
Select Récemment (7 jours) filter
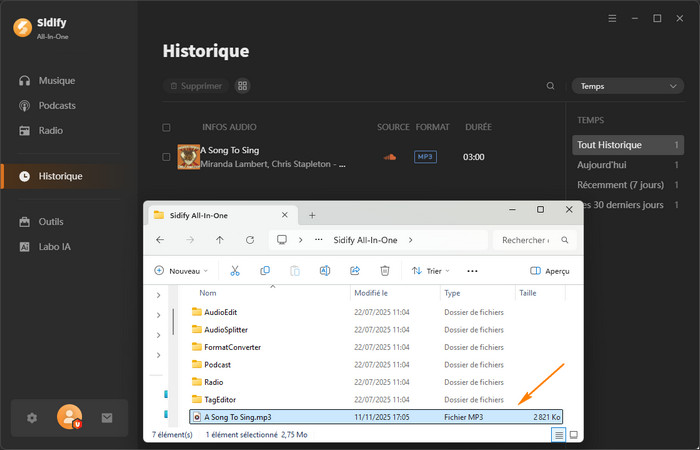point(628,185)
